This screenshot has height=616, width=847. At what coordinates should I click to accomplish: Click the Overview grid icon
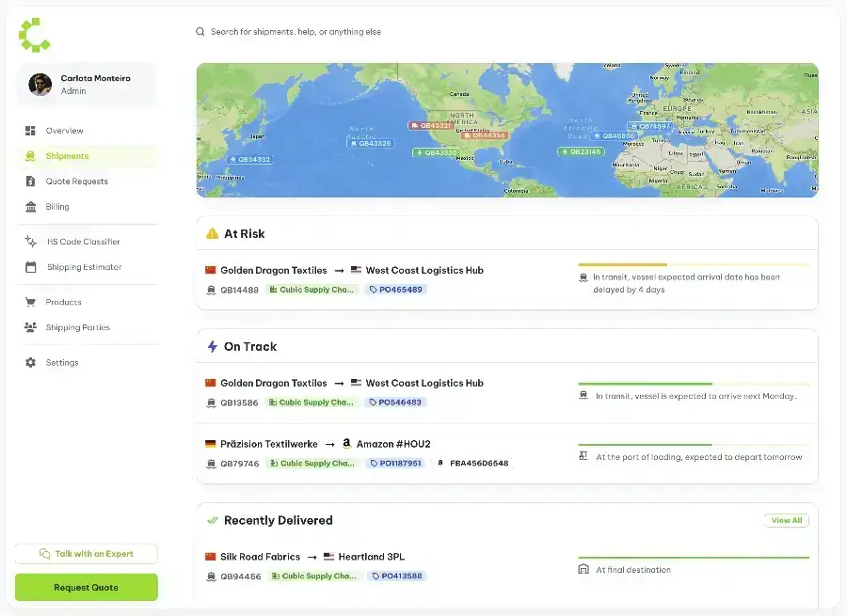coord(30,131)
